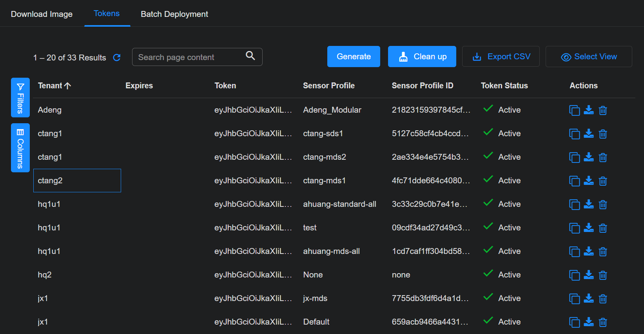Copy token for ctang2 tenant
The height and width of the screenshot is (334, 644).
574,181
